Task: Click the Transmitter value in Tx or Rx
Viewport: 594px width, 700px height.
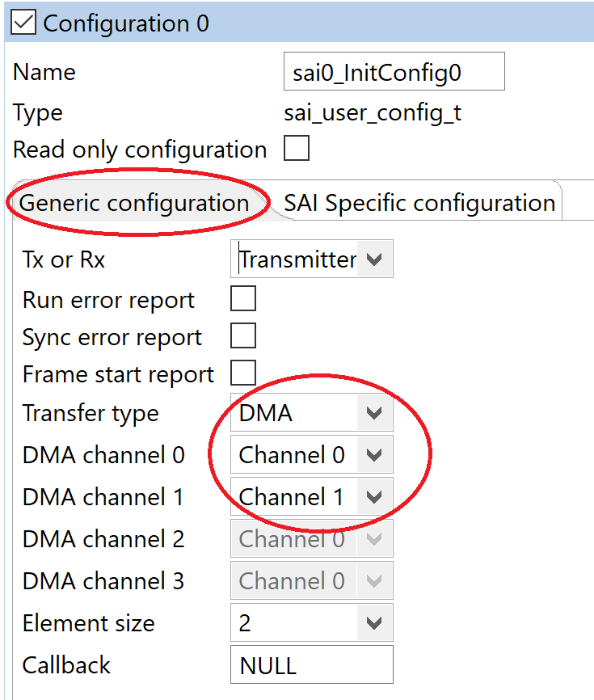Action: point(297,259)
